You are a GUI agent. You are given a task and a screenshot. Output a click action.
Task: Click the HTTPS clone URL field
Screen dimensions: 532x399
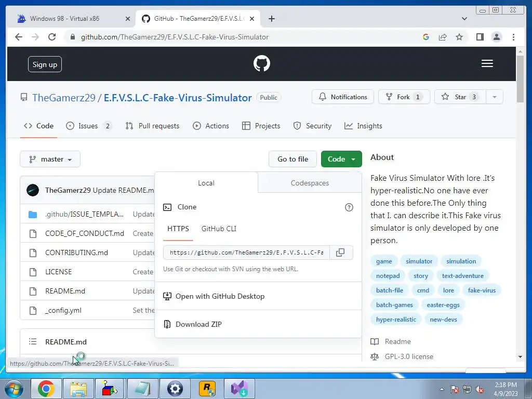(246, 252)
